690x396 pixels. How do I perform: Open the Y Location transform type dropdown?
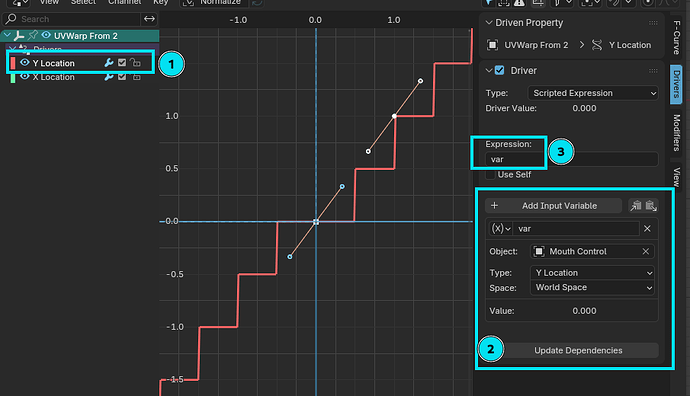pos(592,273)
